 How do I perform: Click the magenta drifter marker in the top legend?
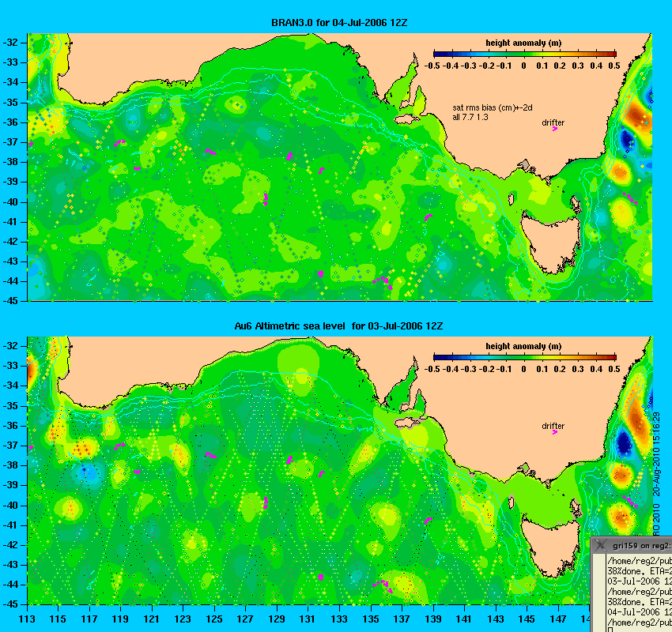coord(554,129)
